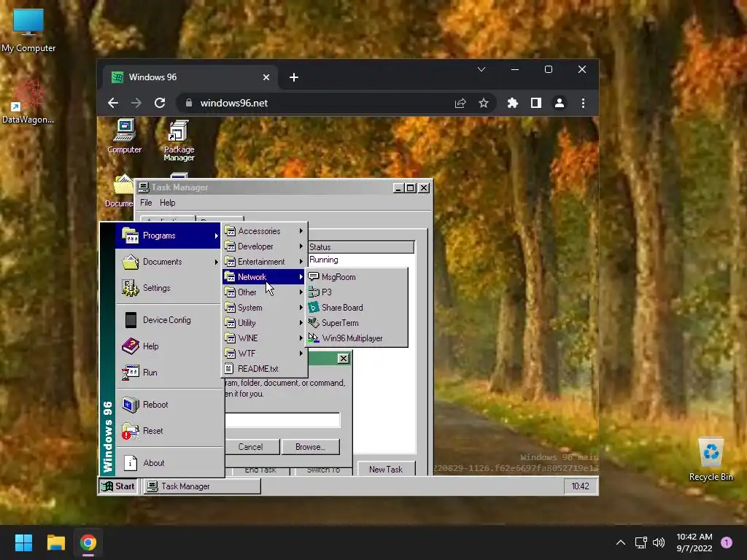Open a new Chrome tab
The image size is (747, 560).
(x=294, y=77)
